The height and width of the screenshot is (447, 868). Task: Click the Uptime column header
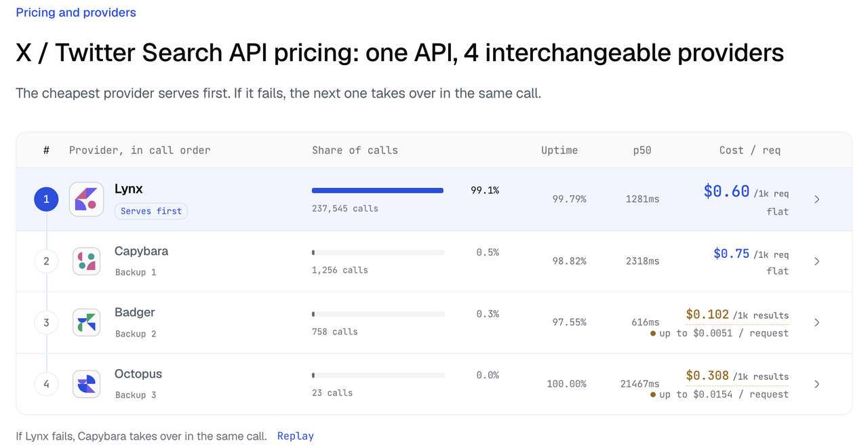[559, 151]
